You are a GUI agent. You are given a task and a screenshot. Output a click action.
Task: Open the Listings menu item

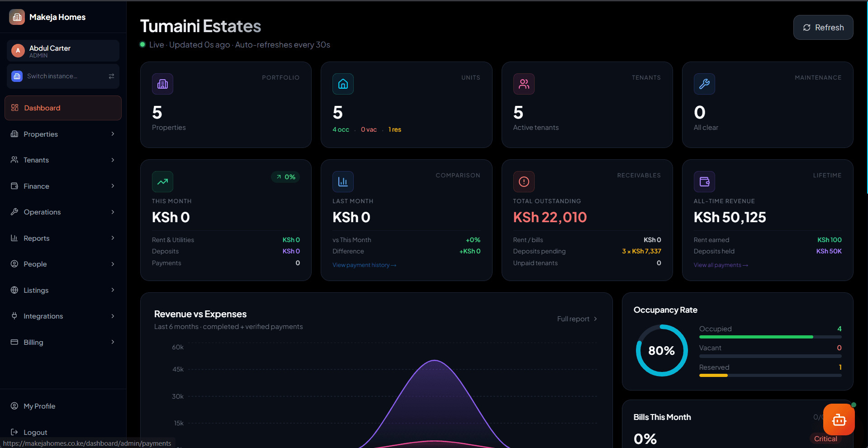coord(63,290)
